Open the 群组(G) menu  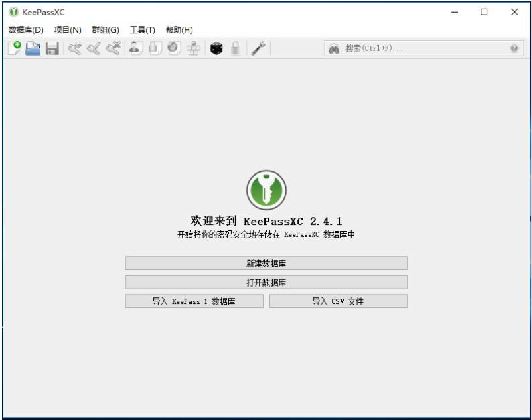(x=105, y=30)
